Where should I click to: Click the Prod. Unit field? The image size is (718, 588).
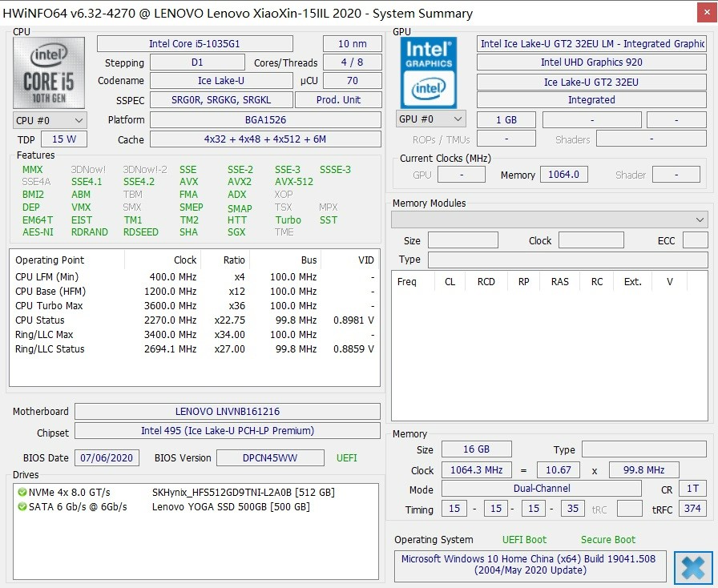(x=338, y=100)
